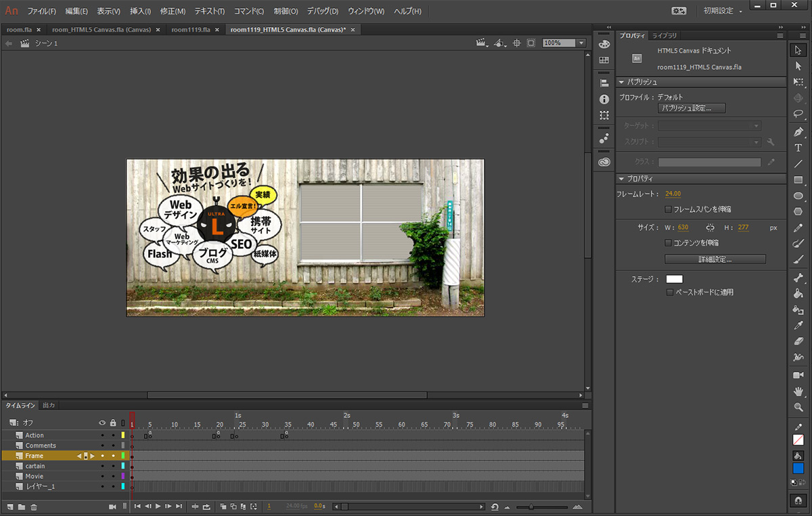
Task: Toggle lock dot of Comments layer
Action: tap(113, 446)
